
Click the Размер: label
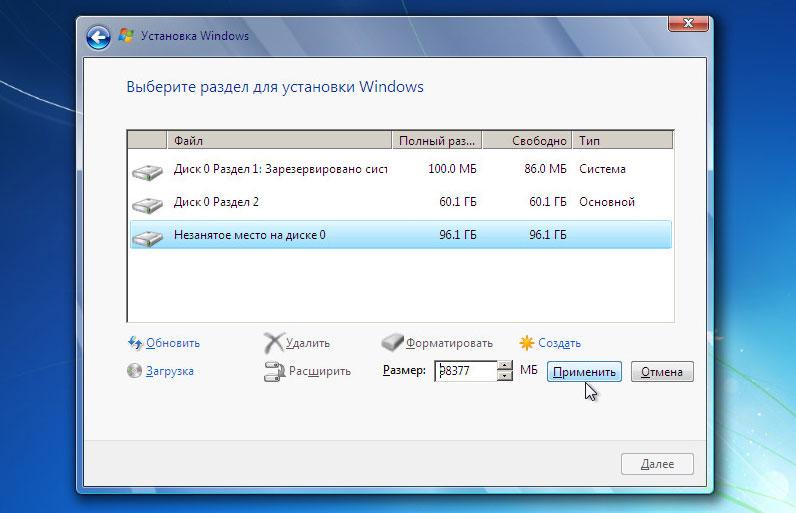click(x=404, y=370)
